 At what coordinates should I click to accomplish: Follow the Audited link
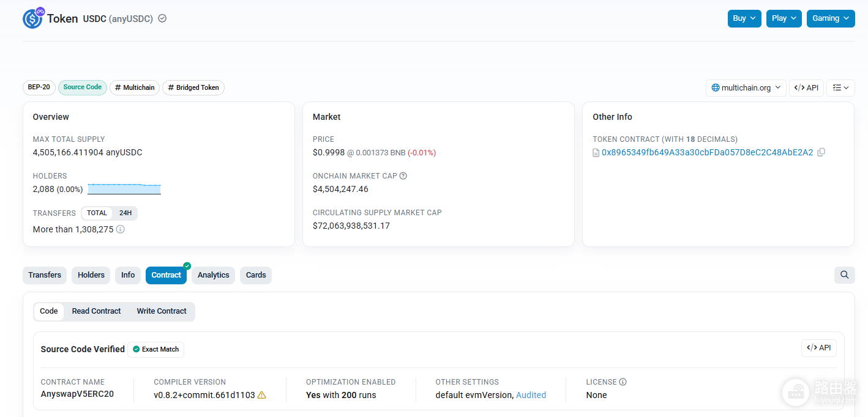(x=531, y=395)
